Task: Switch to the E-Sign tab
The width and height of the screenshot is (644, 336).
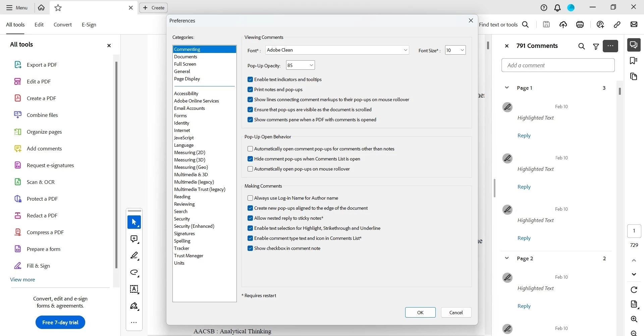Action: [x=89, y=24]
